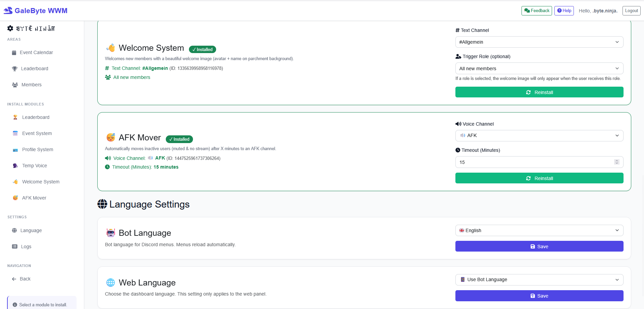Open the Trigger Role dropdown for new members
Image resolution: width=644 pixels, height=309 pixels.
pos(539,68)
